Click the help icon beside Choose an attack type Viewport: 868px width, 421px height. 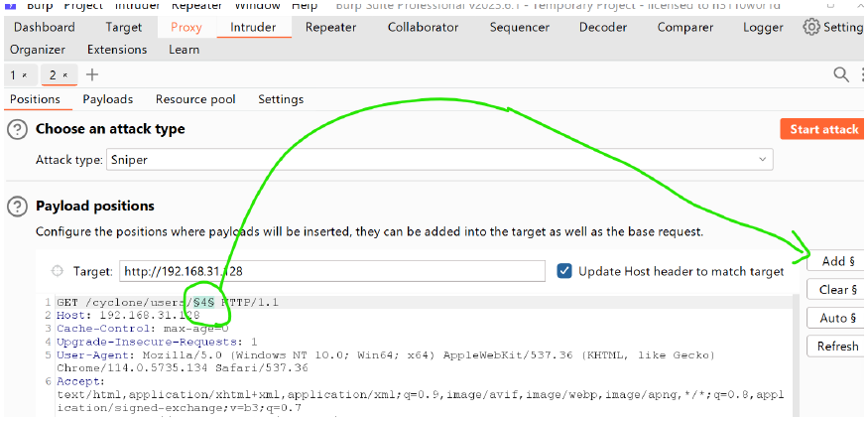[17, 130]
